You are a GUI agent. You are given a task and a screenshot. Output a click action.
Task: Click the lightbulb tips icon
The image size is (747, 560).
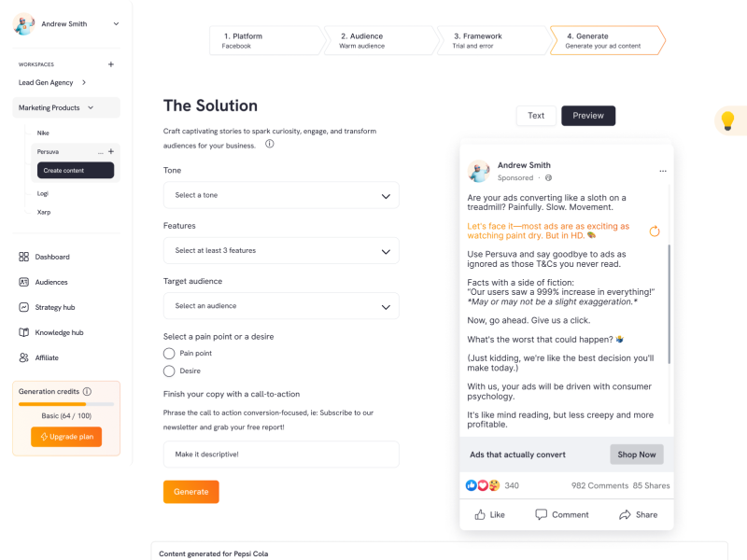pyautogui.click(x=727, y=120)
